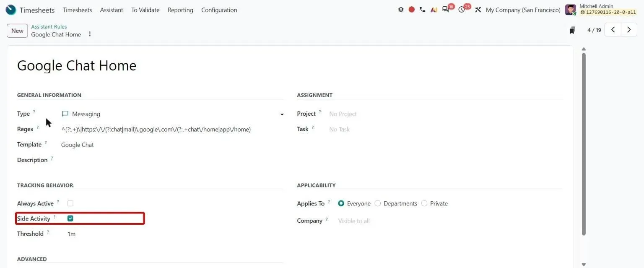644x268 pixels.
Task: Click the Project help question mark
Action: (x=320, y=112)
